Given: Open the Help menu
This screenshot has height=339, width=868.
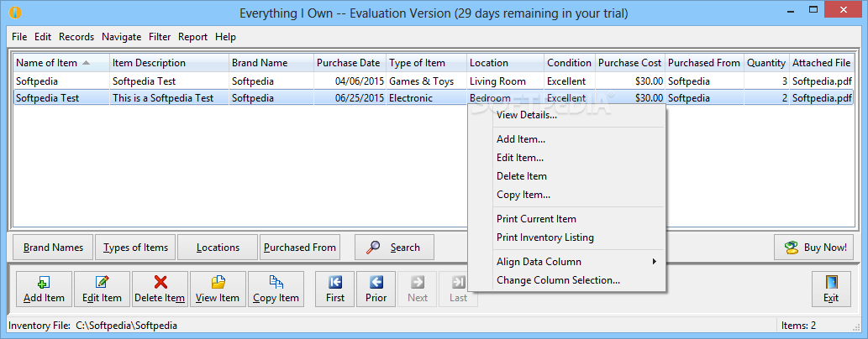Looking at the screenshot, I should [225, 37].
